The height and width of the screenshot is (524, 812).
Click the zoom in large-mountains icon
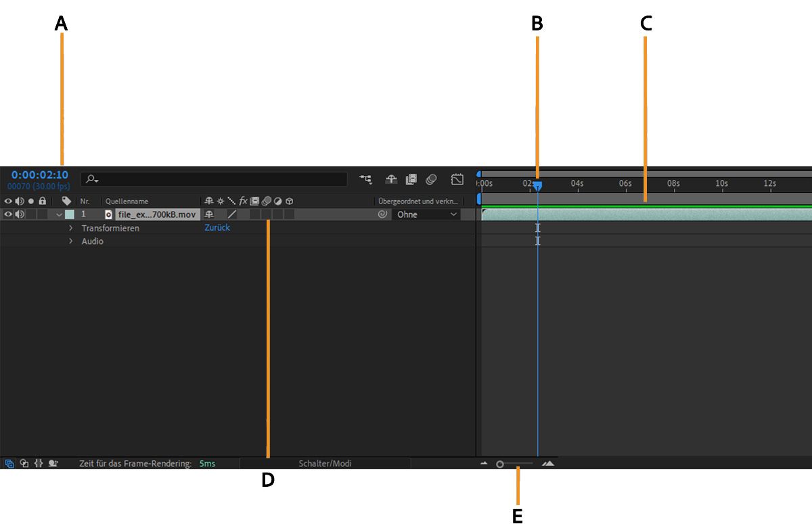pyautogui.click(x=548, y=464)
